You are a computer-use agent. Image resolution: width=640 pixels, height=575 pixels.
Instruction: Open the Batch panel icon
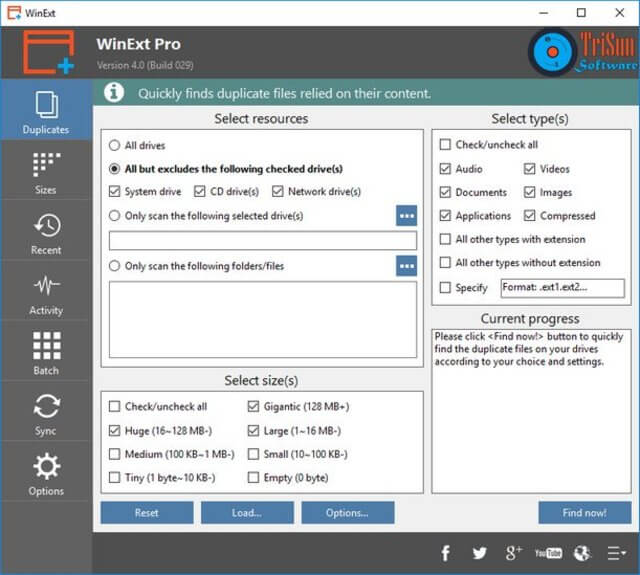[x=47, y=346]
